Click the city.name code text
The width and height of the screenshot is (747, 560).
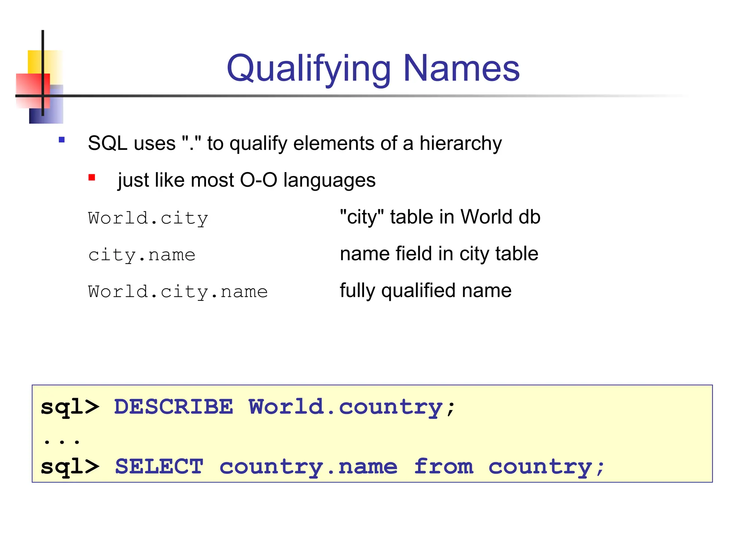pyautogui.click(x=142, y=254)
